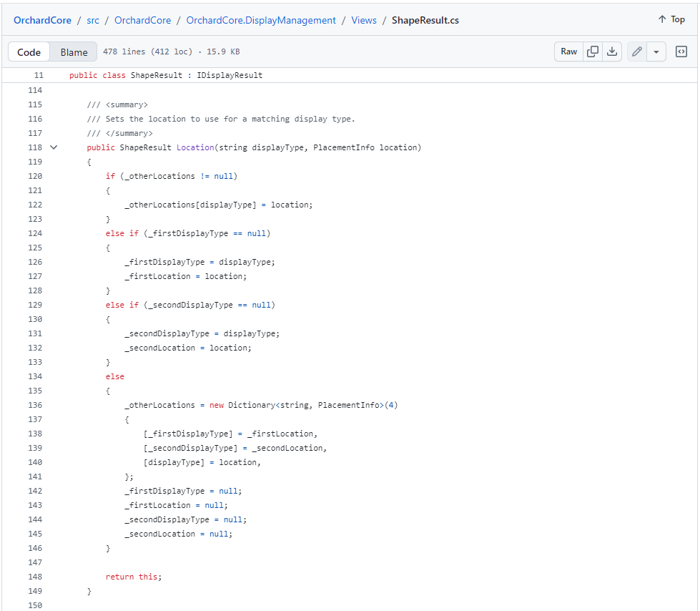
Task: Click the Location method name on line 118
Action: [x=195, y=147]
